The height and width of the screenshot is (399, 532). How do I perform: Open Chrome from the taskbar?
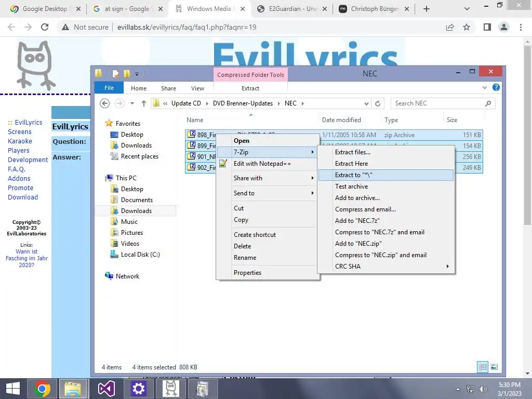[x=42, y=389]
